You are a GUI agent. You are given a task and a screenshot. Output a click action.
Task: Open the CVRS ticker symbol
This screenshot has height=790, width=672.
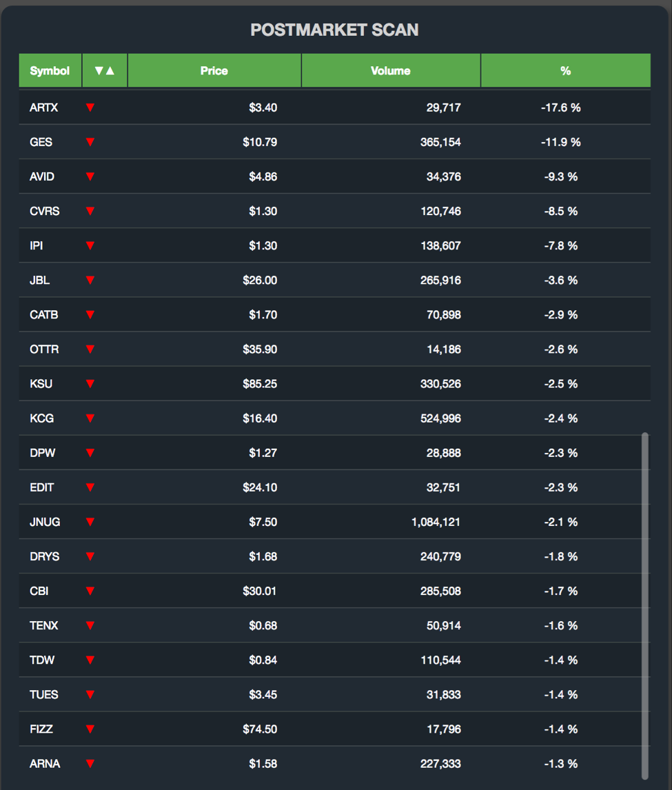point(44,212)
